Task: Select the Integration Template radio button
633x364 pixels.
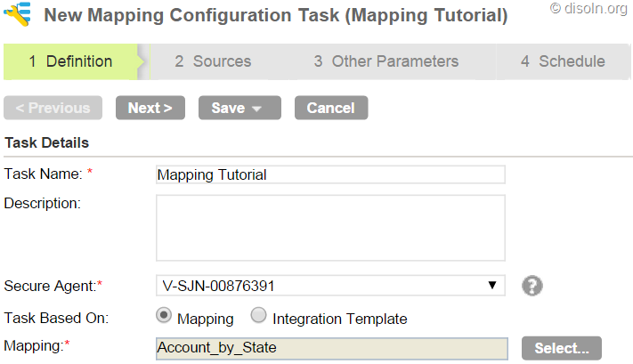Action: pyautogui.click(x=258, y=316)
